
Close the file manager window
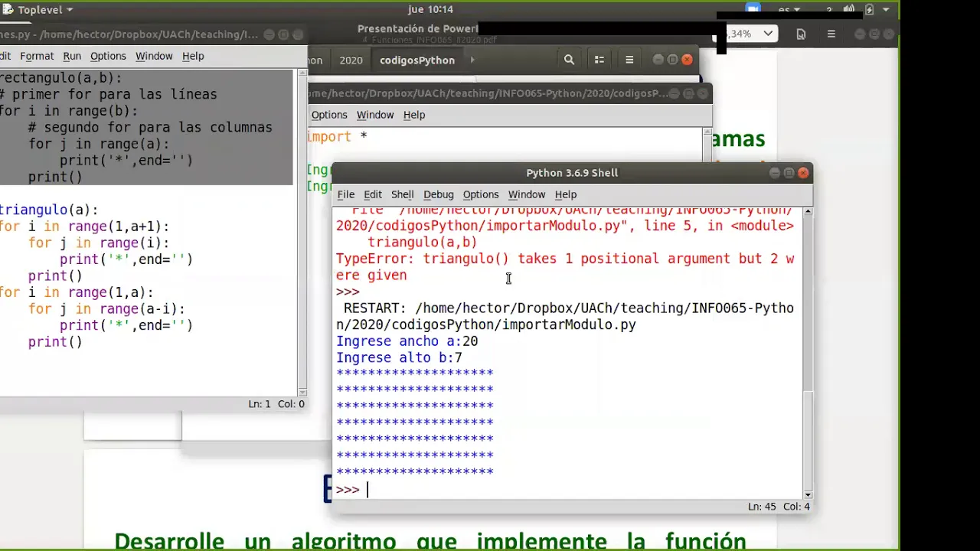[x=687, y=60]
